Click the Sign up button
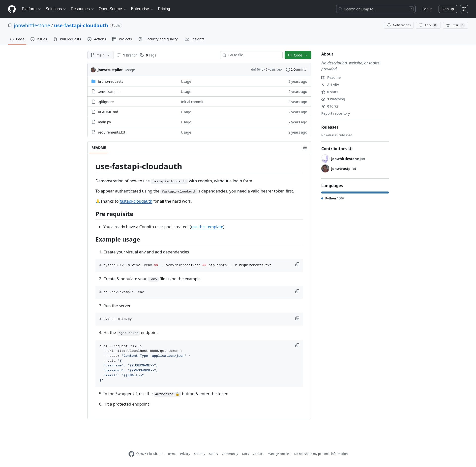 tap(447, 9)
